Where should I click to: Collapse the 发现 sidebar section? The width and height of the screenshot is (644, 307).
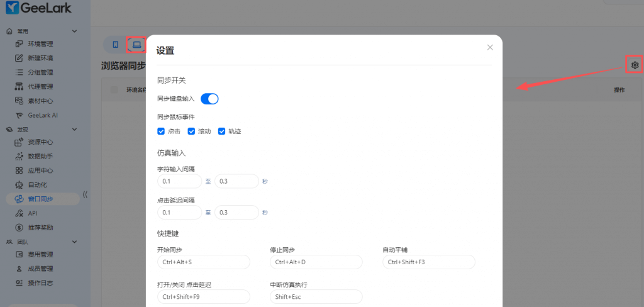click(74, 129)
